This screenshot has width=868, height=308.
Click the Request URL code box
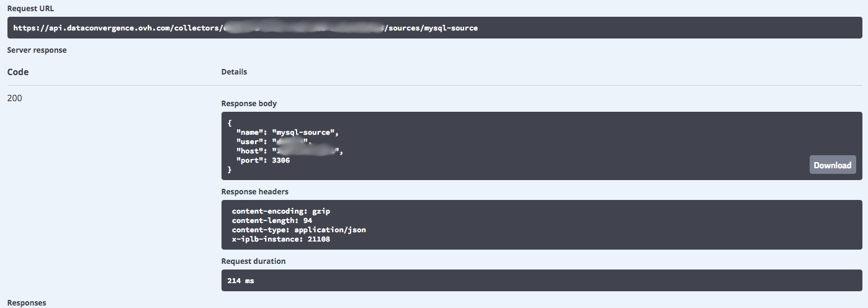(434, 28)
